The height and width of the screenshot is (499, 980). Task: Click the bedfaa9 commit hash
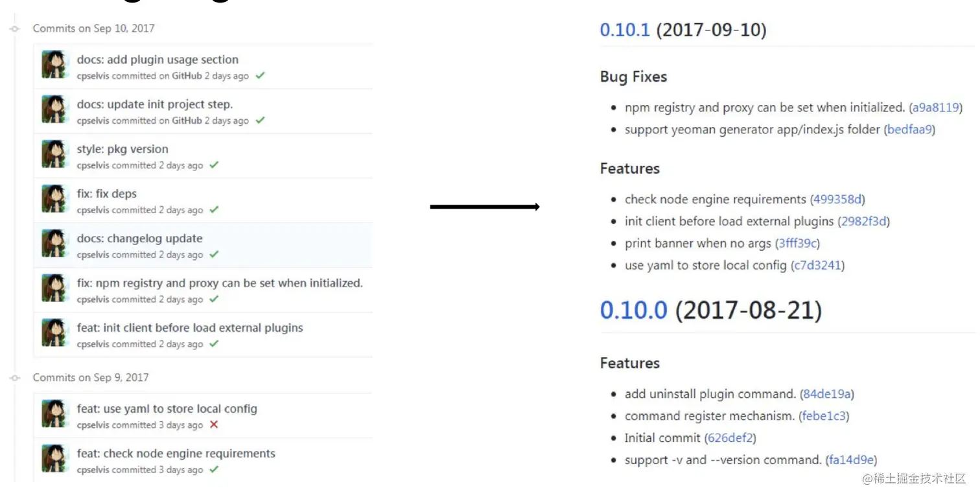[x=909, y=130]
